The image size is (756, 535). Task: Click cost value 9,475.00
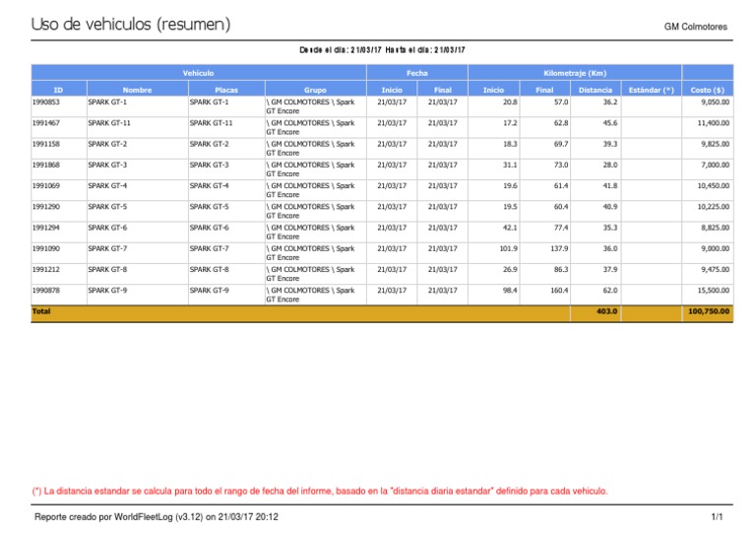715,269
